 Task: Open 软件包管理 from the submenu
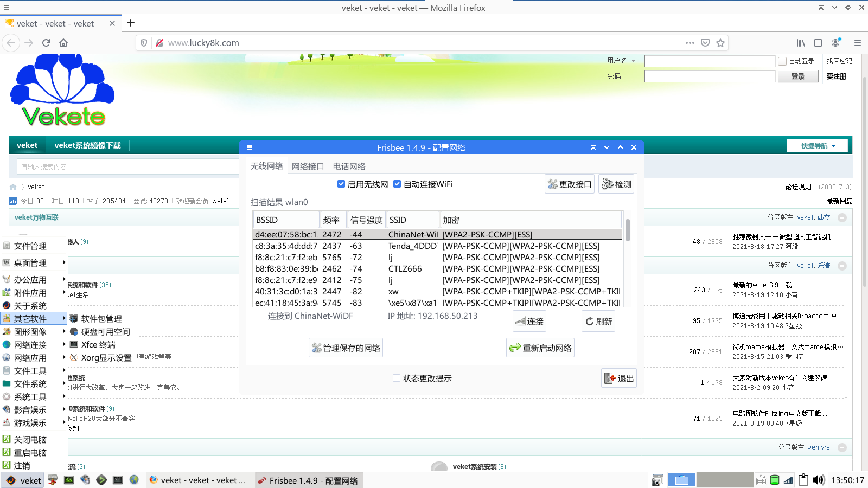pyautogui.click(x=101, y=319)
